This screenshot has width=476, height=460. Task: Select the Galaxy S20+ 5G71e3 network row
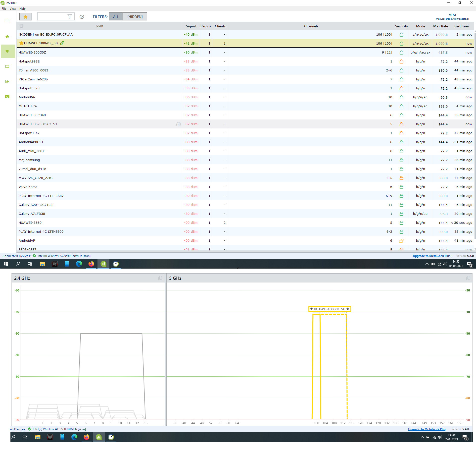pyautogui.click(x=245, y=205)
